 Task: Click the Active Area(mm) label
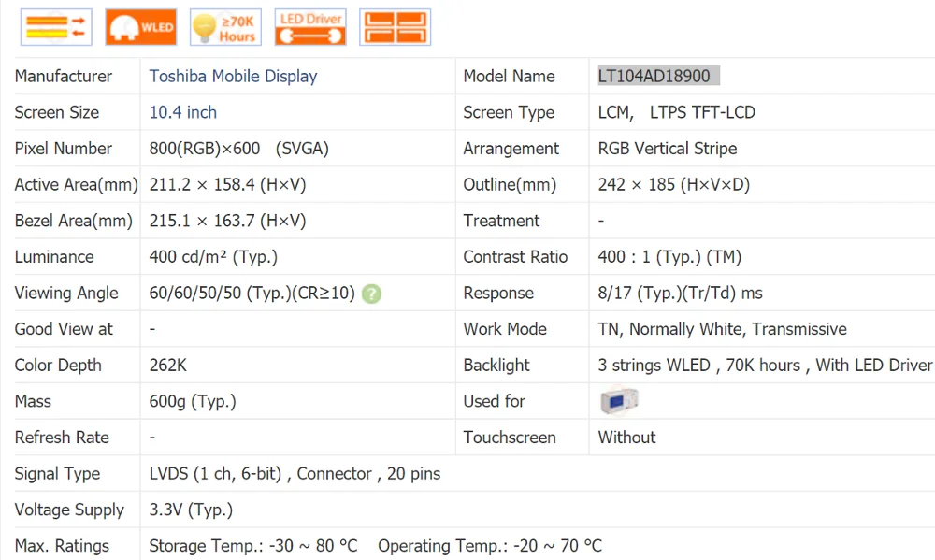coord(77,185)
